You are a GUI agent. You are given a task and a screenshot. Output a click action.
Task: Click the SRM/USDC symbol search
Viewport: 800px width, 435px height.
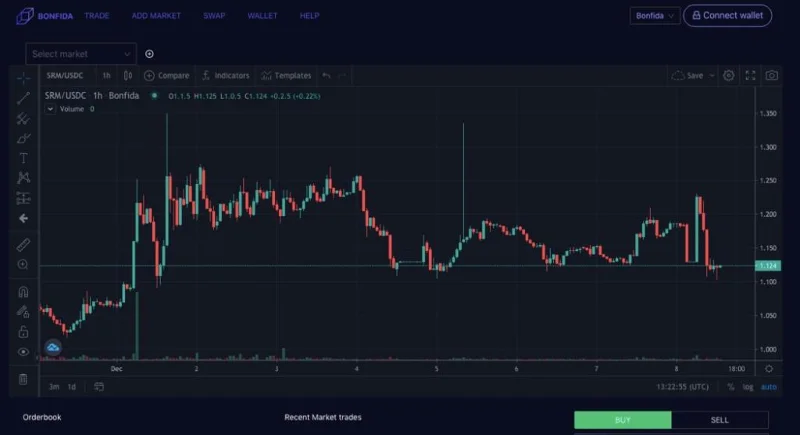coord(65,75)
